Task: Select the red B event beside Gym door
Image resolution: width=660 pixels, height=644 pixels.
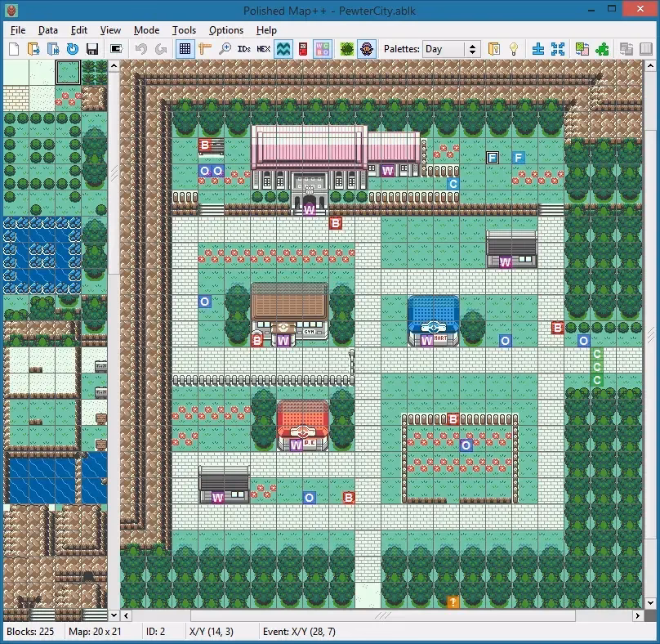Action: click(257, 340)
